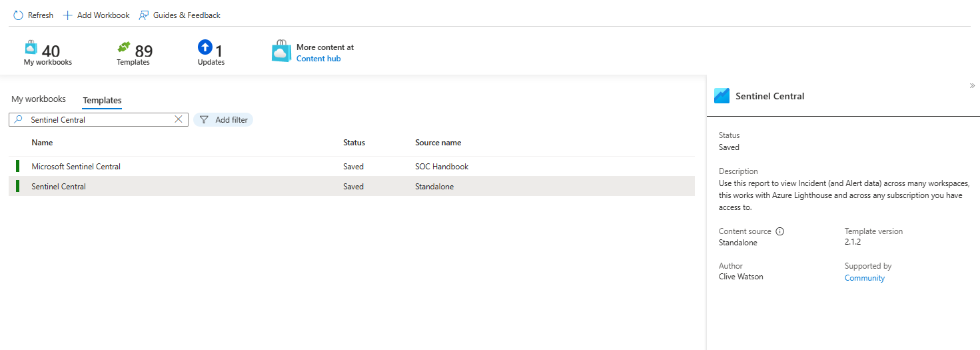Click into the Sentinel Central search field
The image size is (980, 350).
point(99,119)
